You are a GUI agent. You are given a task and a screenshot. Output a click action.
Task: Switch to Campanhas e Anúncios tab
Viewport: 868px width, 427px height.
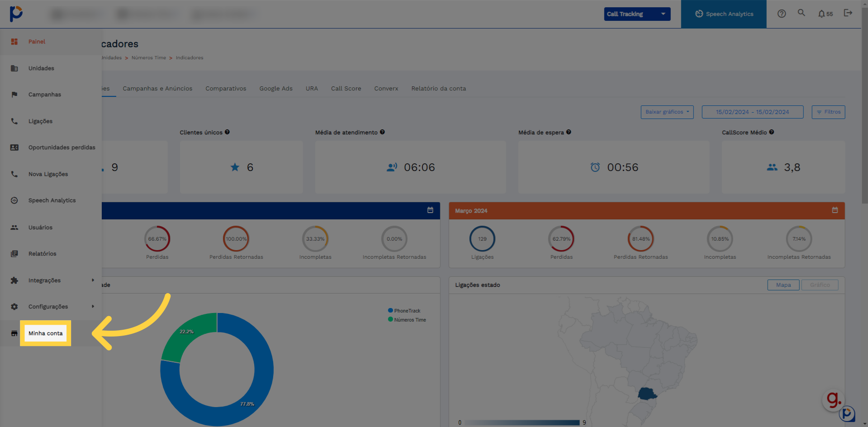157,89
